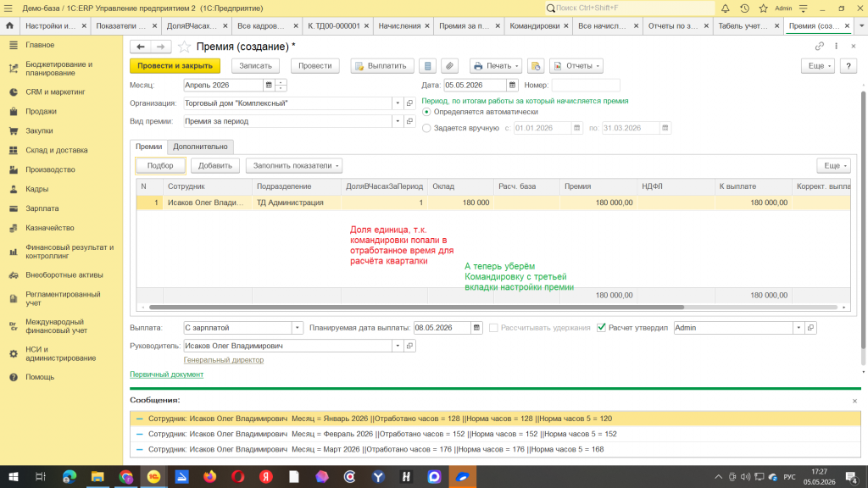
Task: Add document to favorites star icon
Action: coord(184,47)
